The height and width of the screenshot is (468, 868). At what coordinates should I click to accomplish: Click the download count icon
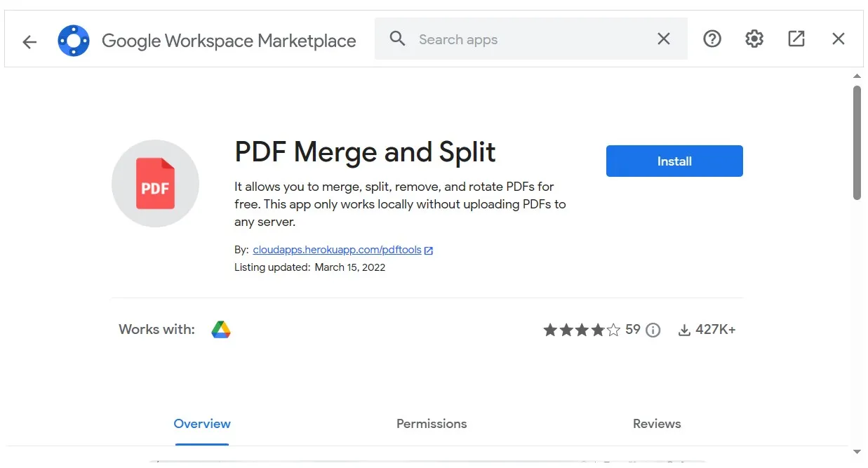(x=684, y=330)
